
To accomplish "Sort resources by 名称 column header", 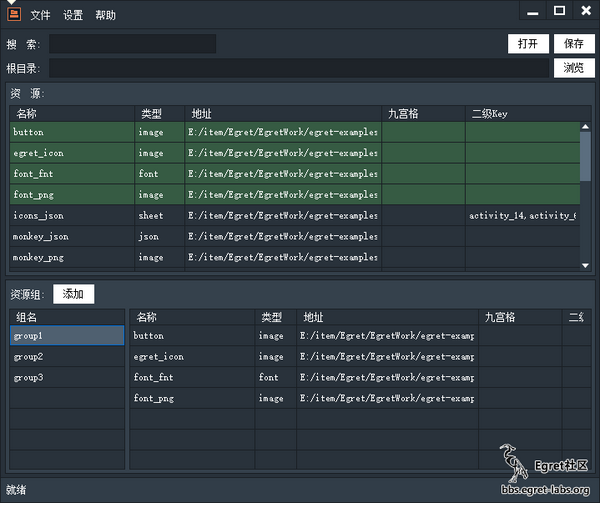I will point(72,114).
